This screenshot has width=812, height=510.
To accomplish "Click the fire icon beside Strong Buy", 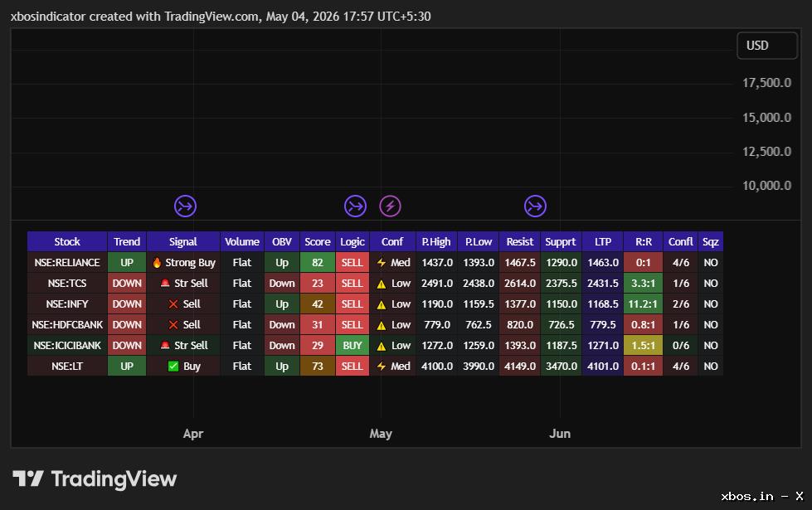I will [x=157, y=263].
